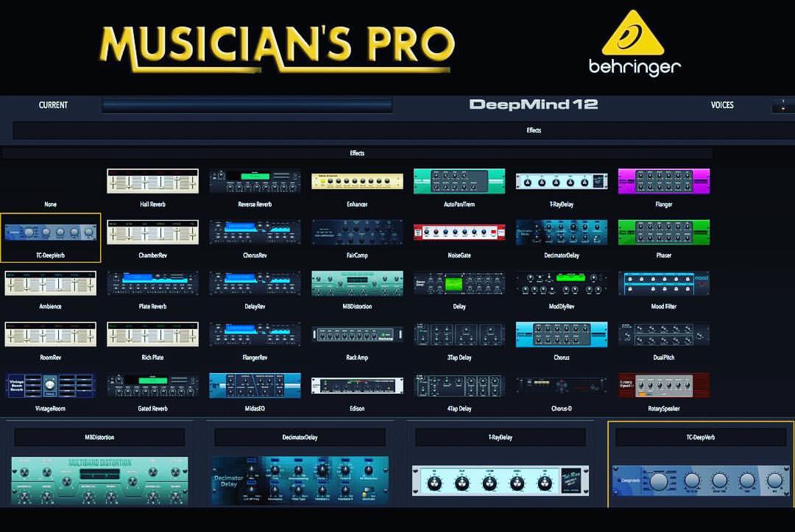Pick the Rack Amp effect
The height and width of the screenshot is (532, 795).
click(x=357, y=334)
